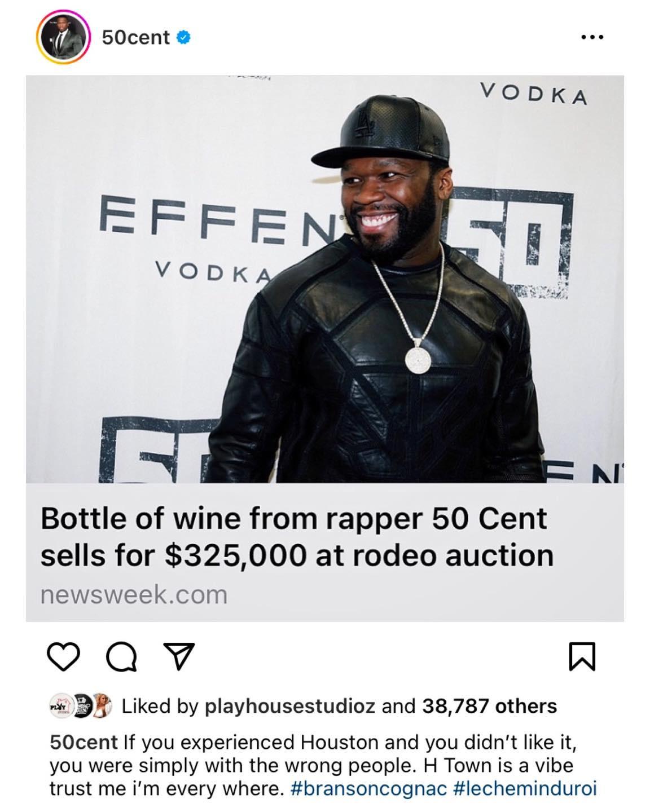Screen dimensions: 650x812
Task: Open 50cent's story from the ringed avatar
Action: click(64, 38)
